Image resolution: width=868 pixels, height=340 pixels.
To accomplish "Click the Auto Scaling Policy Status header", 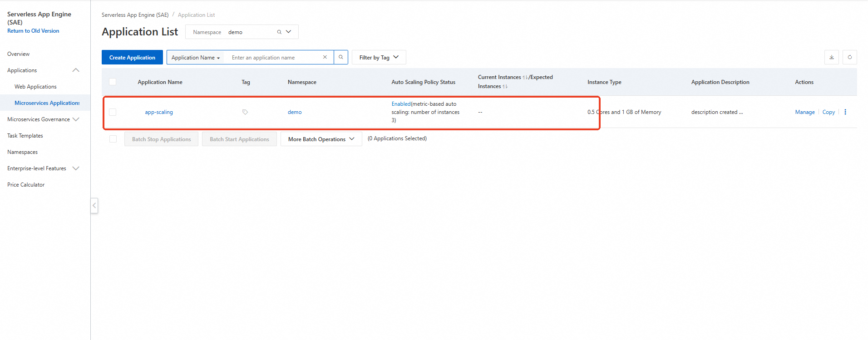I will (424, 82).
